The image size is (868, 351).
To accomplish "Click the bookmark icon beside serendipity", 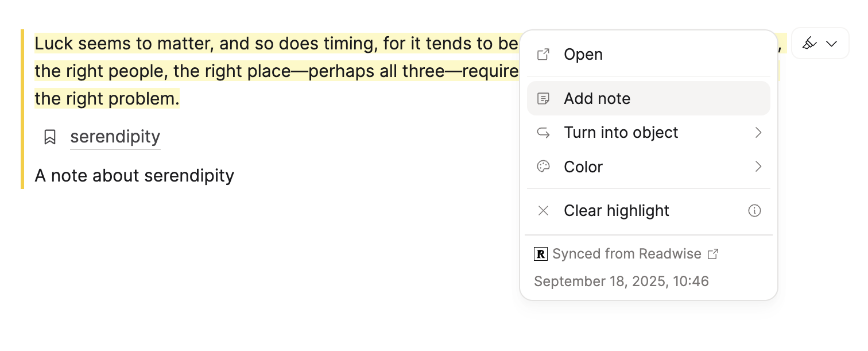I will pos(50,137).
